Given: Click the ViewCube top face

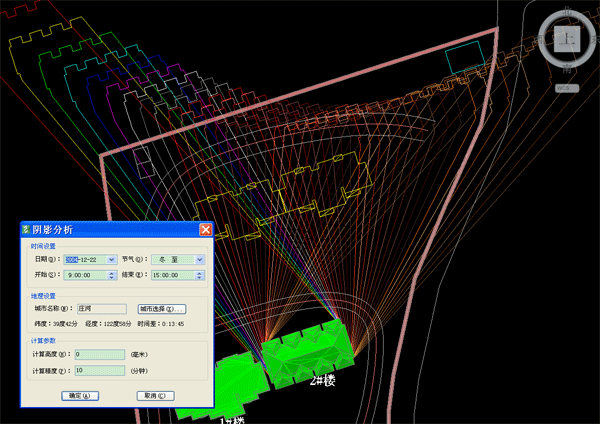Looking at the screenshot, I should (x=567, y=39).
